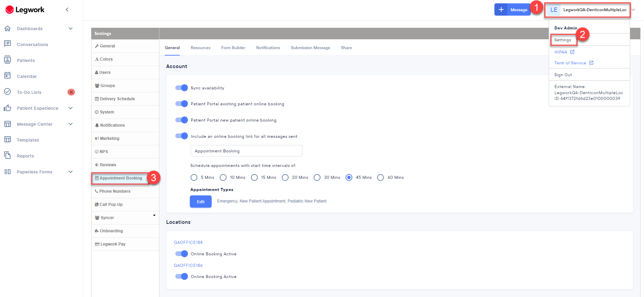644x297 pixels.
Task: Expand the Paperless Forms section chevron
Action: 71,172
